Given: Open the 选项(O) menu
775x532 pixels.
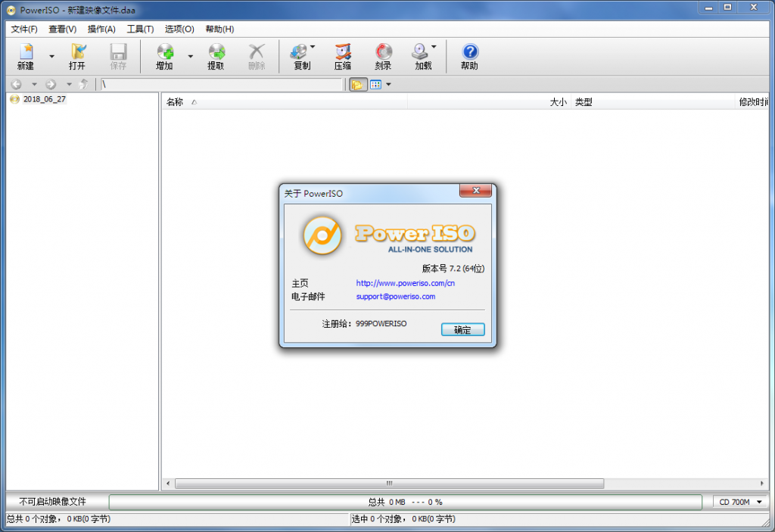Looking at the screenshot, I should (x=179, y=29).
